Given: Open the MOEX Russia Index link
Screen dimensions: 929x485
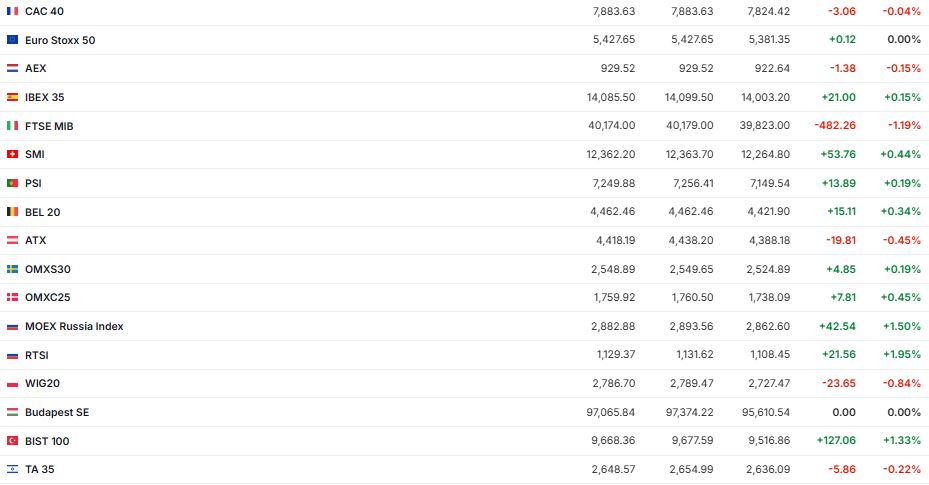Looking at the screenshot, I should 74,326.
